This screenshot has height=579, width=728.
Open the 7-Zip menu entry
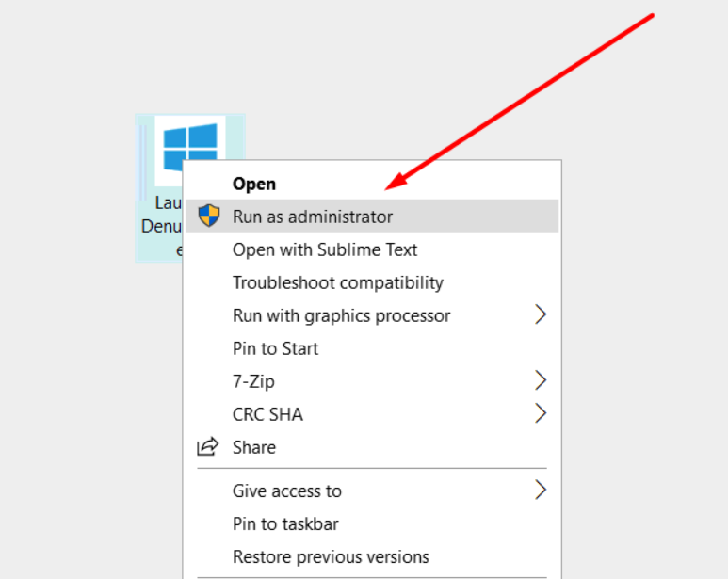point(253,381)
